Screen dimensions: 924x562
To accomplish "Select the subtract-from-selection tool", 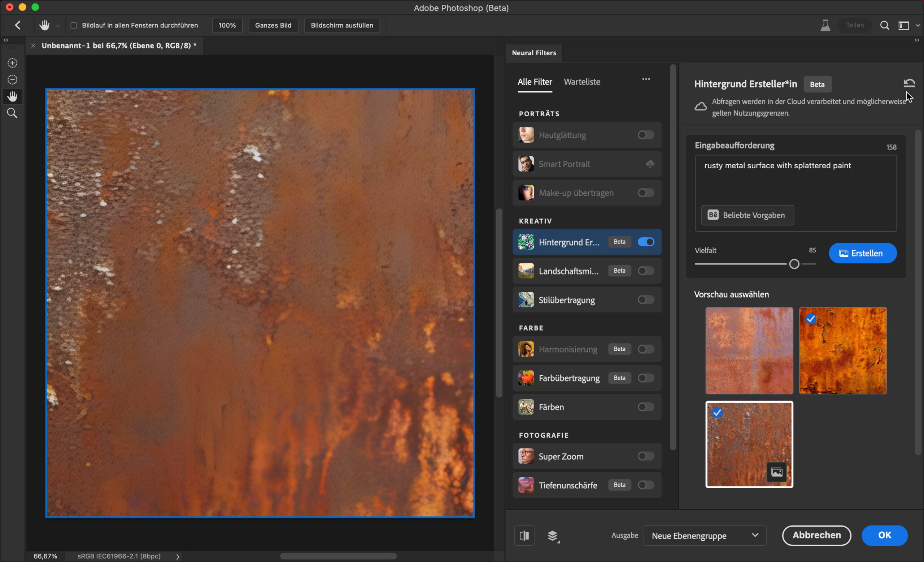I will click(x=12, y=79).
